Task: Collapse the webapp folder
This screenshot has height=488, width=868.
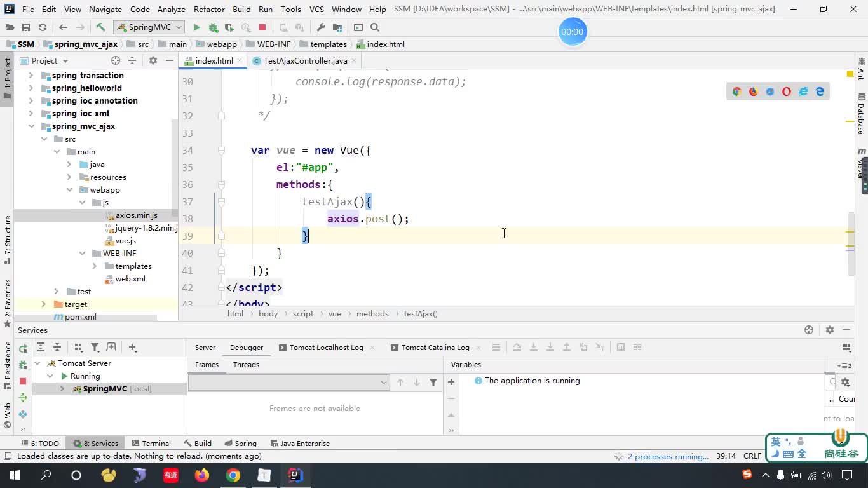Action: point(69,189)
